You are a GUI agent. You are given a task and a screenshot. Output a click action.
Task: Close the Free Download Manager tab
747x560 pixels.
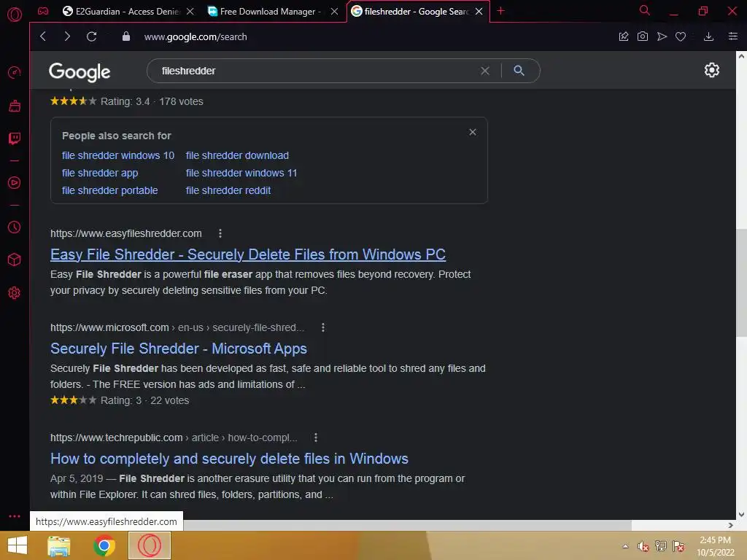334,12
